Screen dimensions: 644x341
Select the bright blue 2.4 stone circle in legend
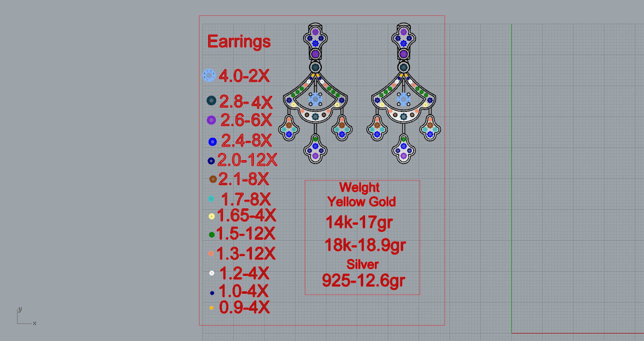click(212, 142)
